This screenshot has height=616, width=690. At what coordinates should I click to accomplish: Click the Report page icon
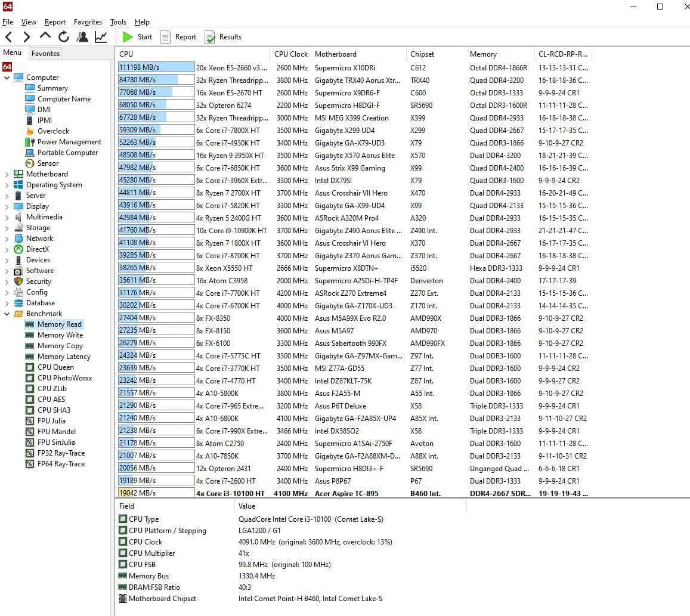tap(165, 37)
